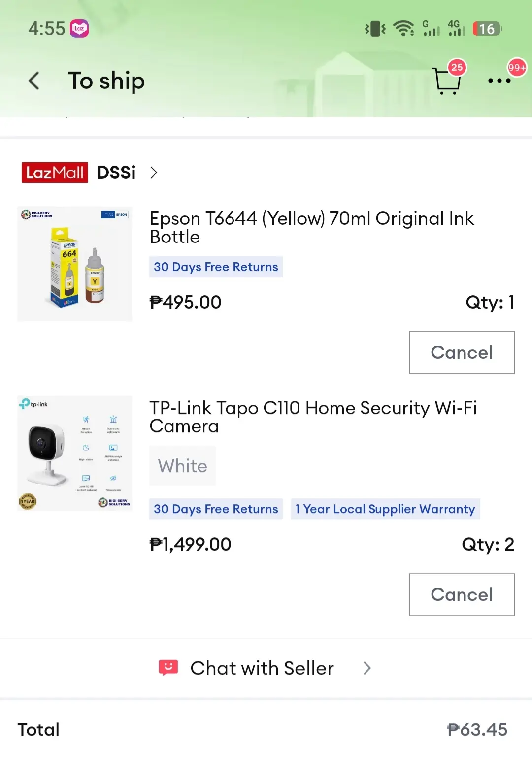Tap the 1 Year Local Supplier Warranty tag
This screenshot has width=532, height=761.
coord(385,509)
